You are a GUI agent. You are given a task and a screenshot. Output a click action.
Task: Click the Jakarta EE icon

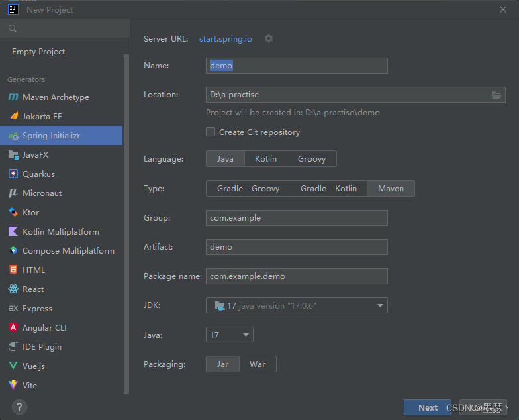(13, 117)
